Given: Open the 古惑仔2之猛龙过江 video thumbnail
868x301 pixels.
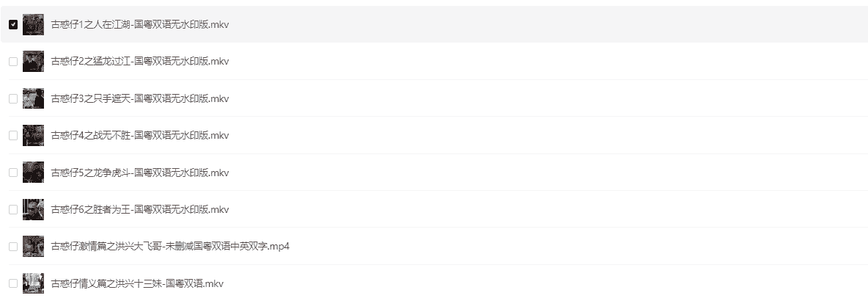Looking at the screenshot, I should tap(33, 62).
